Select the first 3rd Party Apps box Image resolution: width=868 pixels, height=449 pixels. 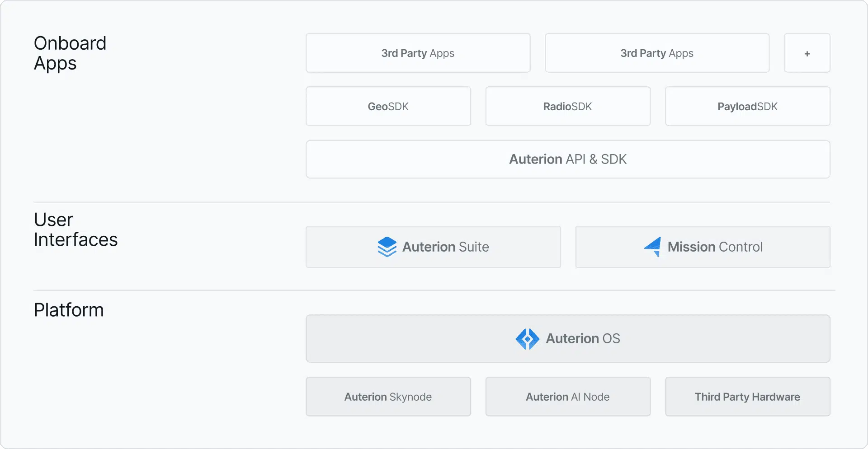click(418, 53)
